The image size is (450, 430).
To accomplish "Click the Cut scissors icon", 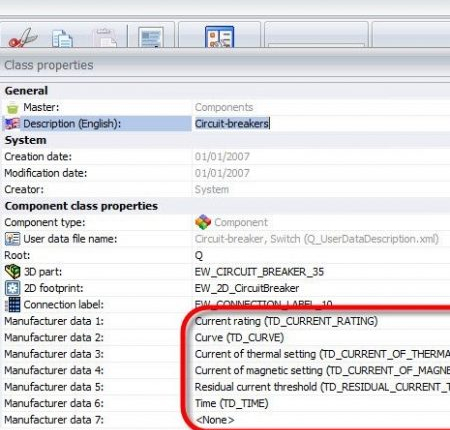I will coord(23,38).
